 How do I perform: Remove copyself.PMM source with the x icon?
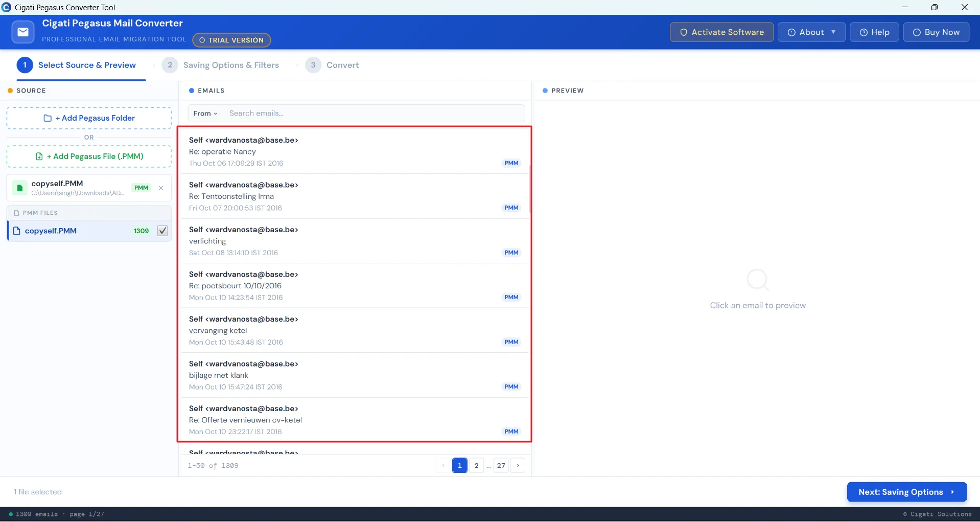tap(161, 188)
